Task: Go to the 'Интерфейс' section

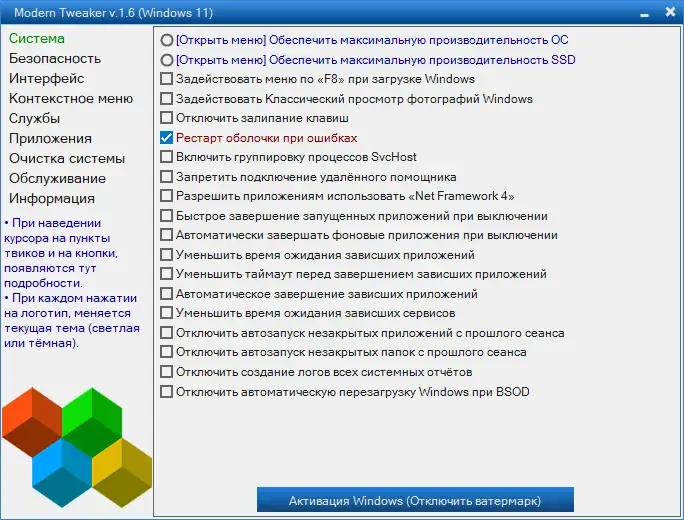Action: point(46,79)
